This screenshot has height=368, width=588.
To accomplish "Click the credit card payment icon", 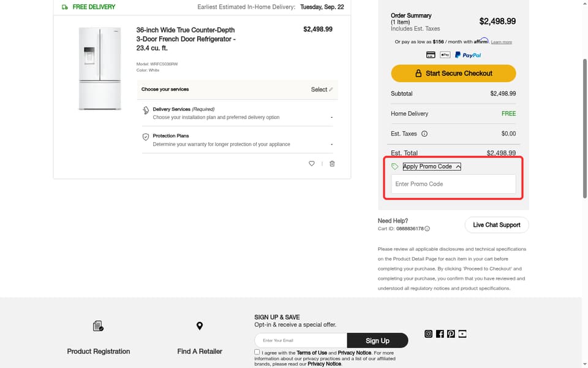I will [431, 55].
